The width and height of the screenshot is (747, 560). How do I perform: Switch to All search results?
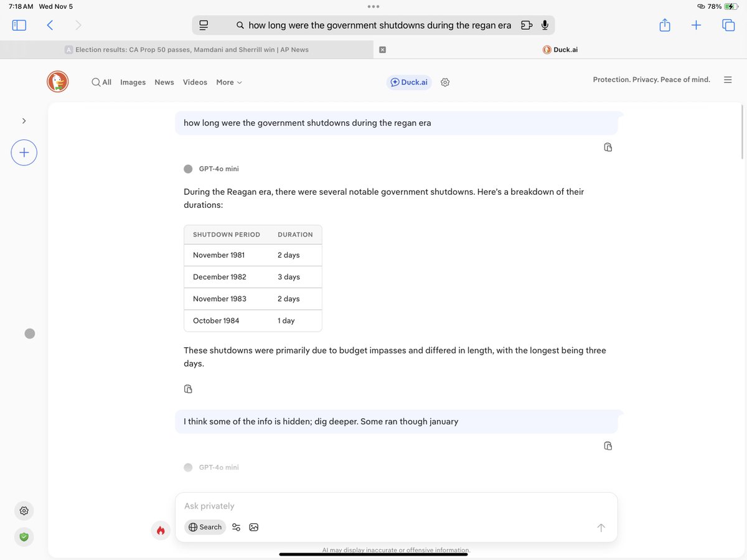(x=101, y=82)
